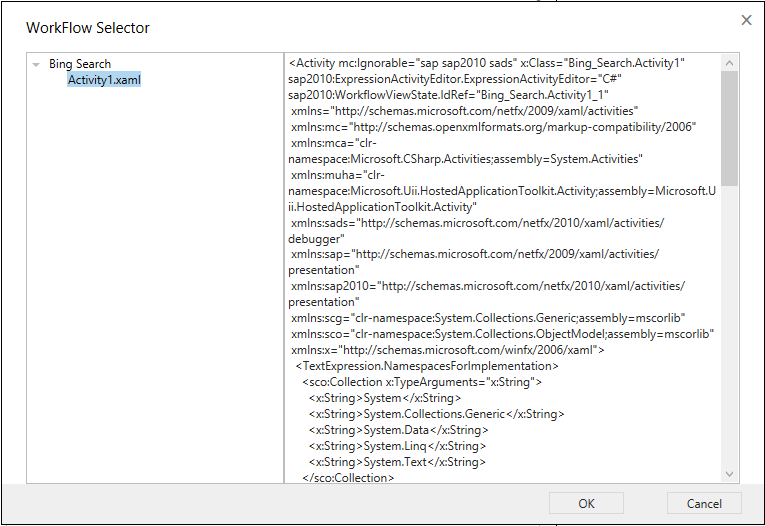The image size is (765, 526).
Task: Select the Bing Search tree item
Action: click(x=80, y=64)
